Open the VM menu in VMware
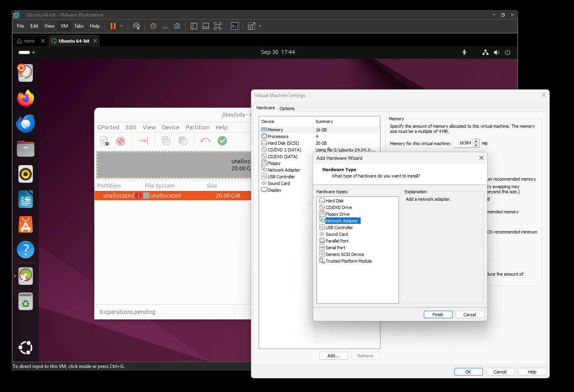The image size is (574, 392). pyautogui.click(x=64, y=26)
